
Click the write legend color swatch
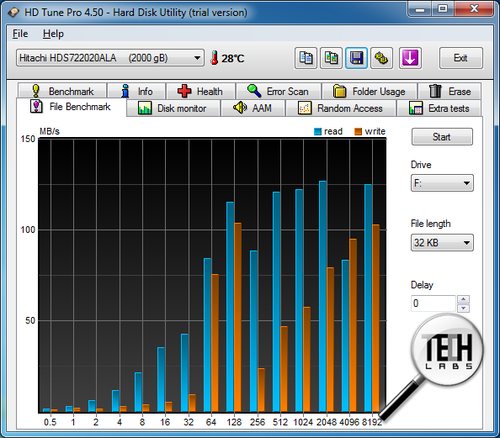click(x=358, y=131)
